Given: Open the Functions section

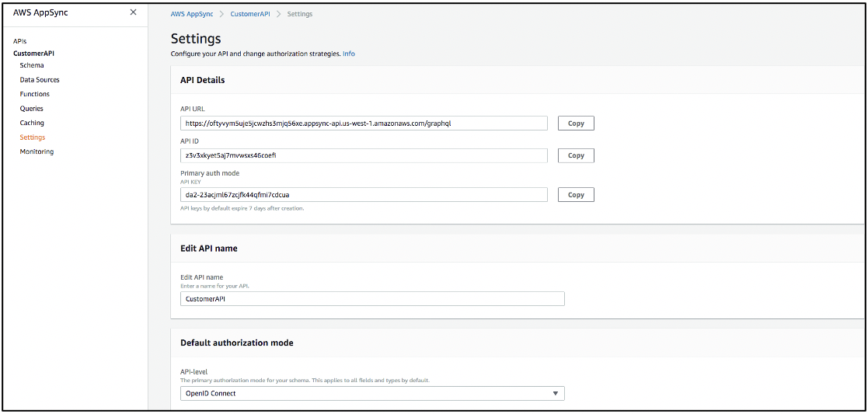Looking at the screenshot, I should tap(35, 94).
